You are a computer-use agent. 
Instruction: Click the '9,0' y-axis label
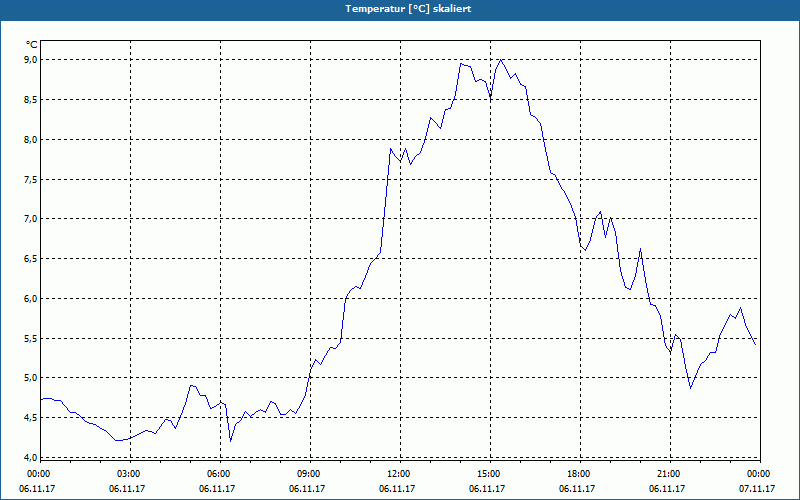(x=31, y=60)
